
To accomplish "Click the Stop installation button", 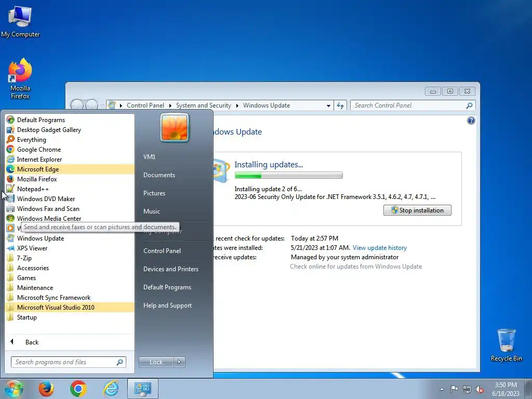I will tap(417, 210).
